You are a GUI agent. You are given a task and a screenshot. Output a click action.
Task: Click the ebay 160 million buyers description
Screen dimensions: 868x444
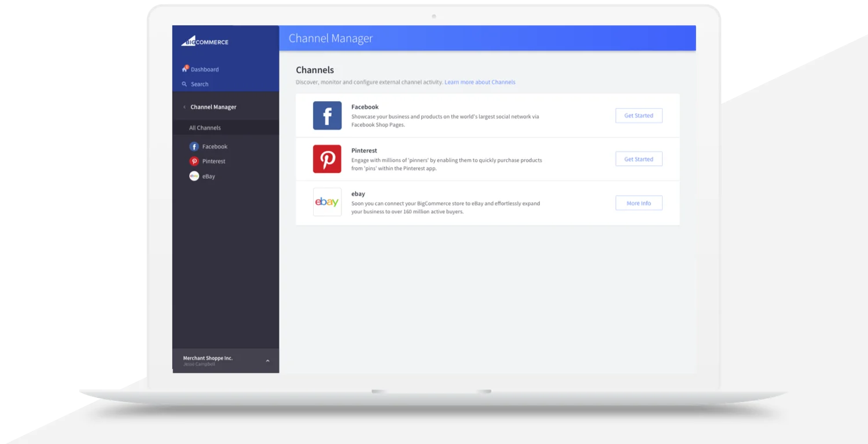tap(446, 208)
